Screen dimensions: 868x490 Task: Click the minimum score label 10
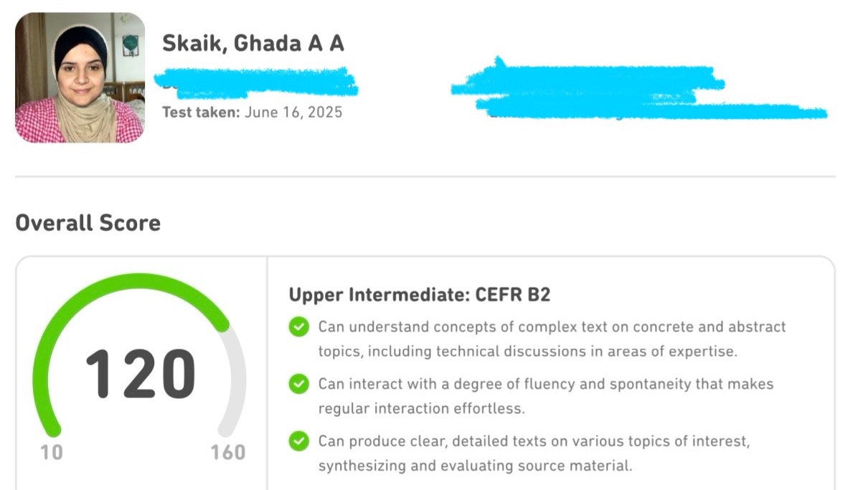[51, 453]
